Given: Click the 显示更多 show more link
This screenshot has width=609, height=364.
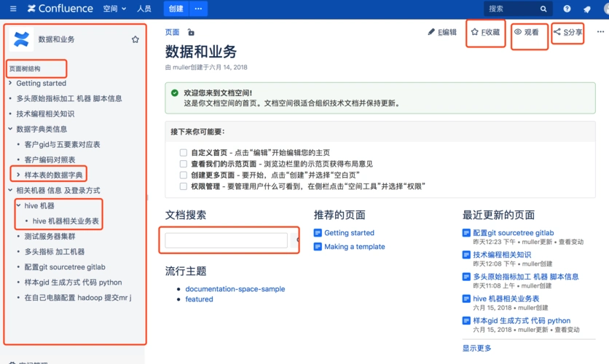Looking at the screenshot, I should 476,348.
